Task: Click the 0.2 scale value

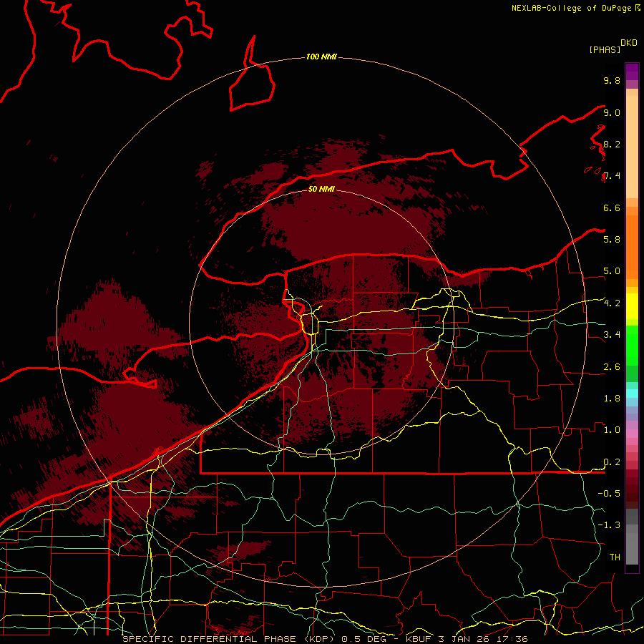Action: click(612, 462)
